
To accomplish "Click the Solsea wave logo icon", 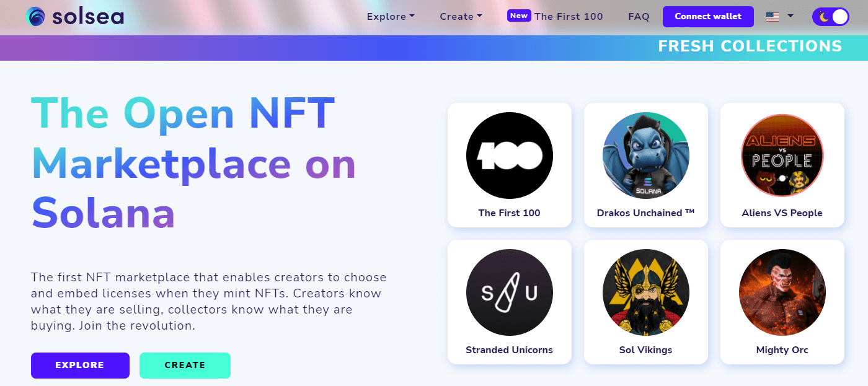I will 36,17.
